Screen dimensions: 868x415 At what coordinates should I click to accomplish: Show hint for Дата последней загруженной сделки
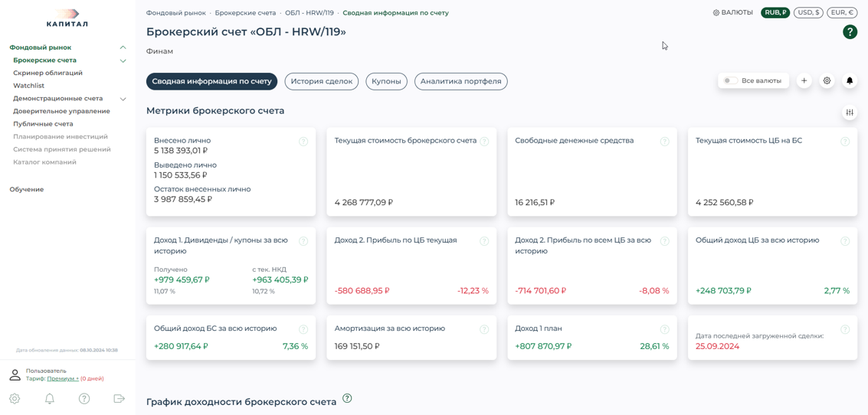(x=845, y=329)
